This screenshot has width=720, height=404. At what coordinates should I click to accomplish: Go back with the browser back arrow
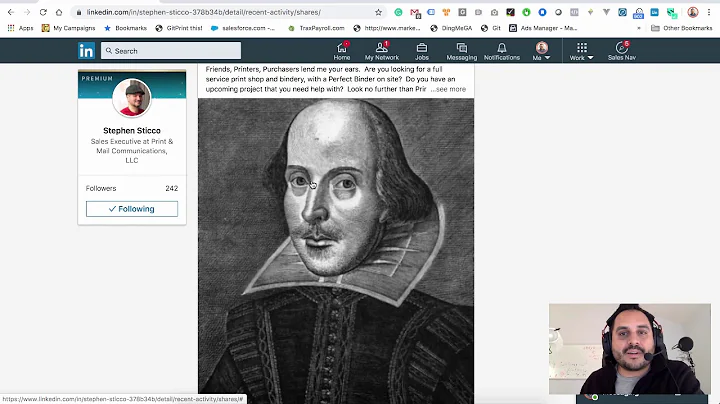tap(11, 12)
